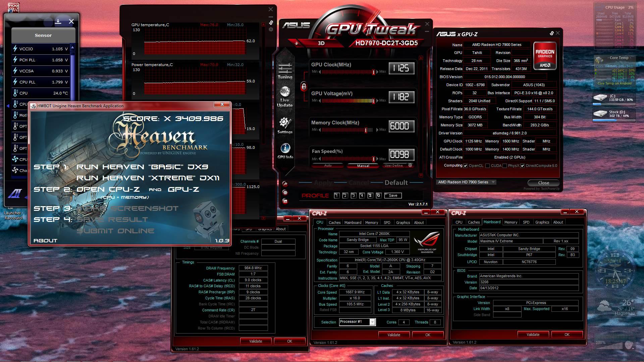Click the Republic of Gamers logo in CPU-Z
This screenshot has width=644, height=362.
point(427,242)
